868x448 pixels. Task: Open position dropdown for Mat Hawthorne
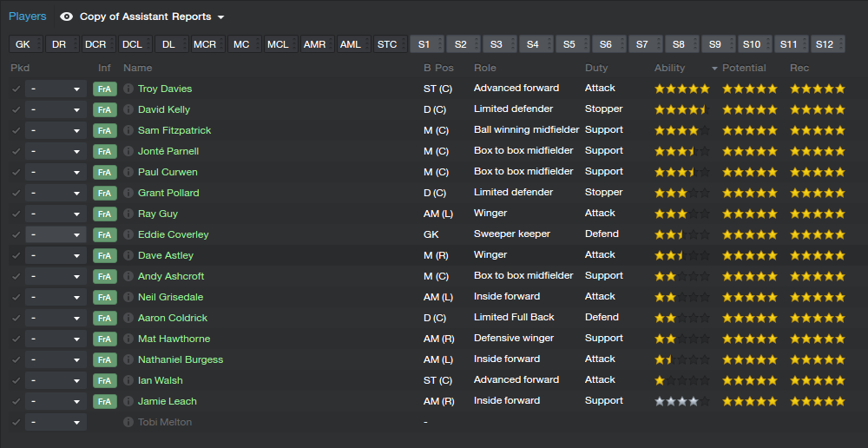[56, 339]
